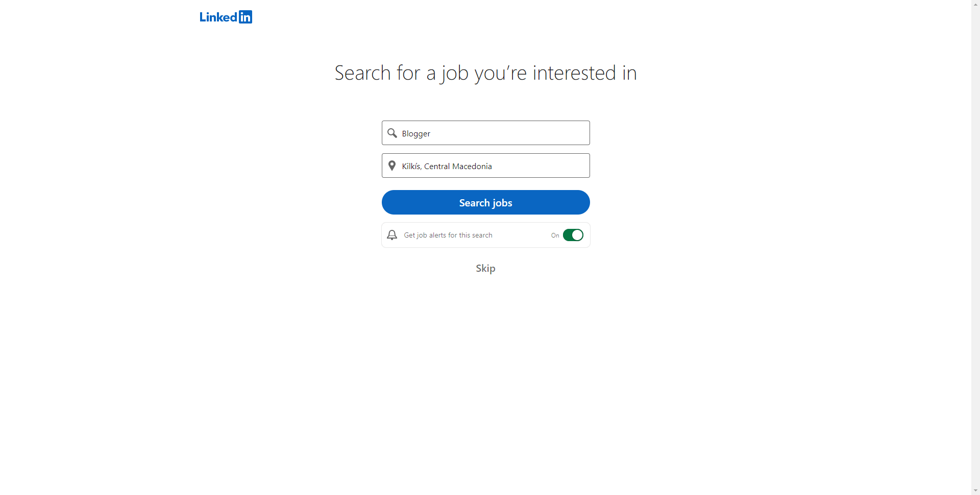Image resolution: width=980 pixels, height=495 pixels.
Task: Skip the job search step
Action: 485,268
